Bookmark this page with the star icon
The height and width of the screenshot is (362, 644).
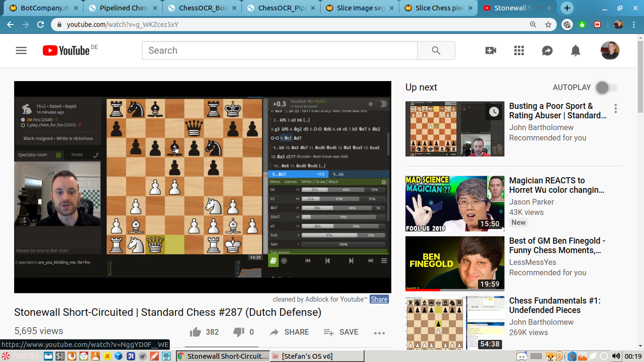(548, 25)
